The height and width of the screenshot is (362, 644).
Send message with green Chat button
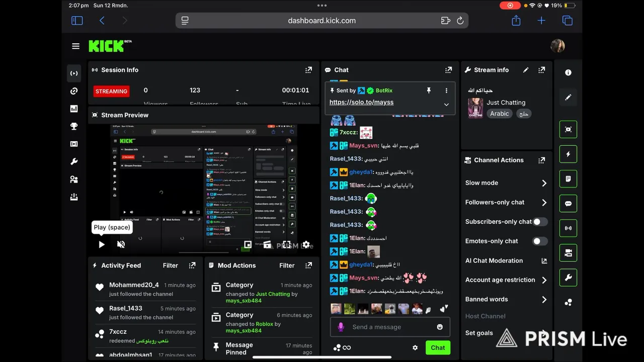click(438, 347)
